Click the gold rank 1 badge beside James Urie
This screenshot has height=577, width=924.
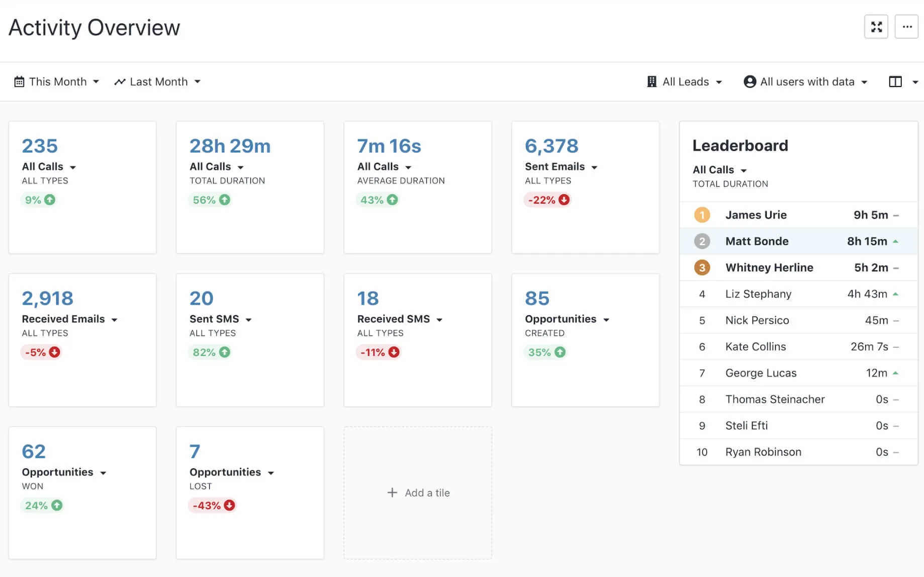click(x=702, y=215)
